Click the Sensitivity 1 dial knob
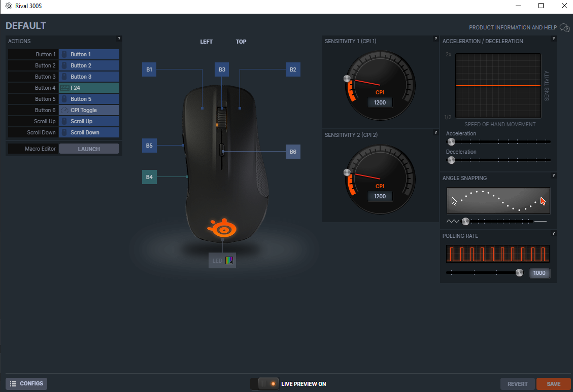Image resolution: width=573 pixels, height=392 pixels. point(347,79)
